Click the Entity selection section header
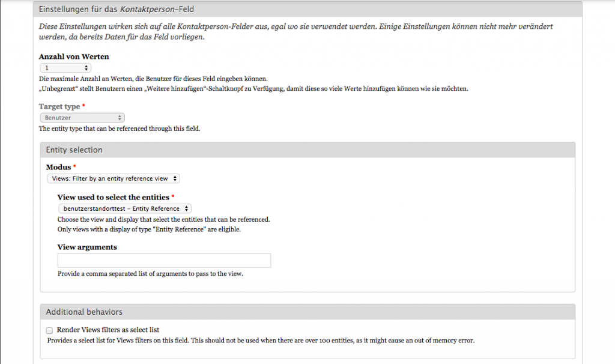 74,150
